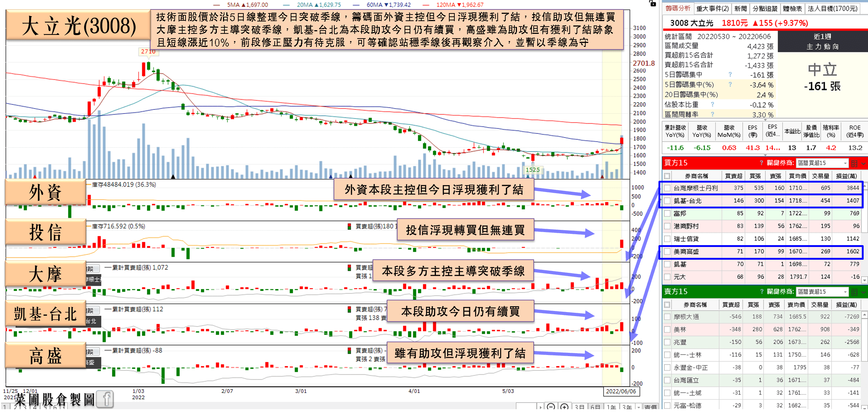Click the date input box left of zoom buttons
868x419 pixels.
pyautogui.click(x=526, y=407)
